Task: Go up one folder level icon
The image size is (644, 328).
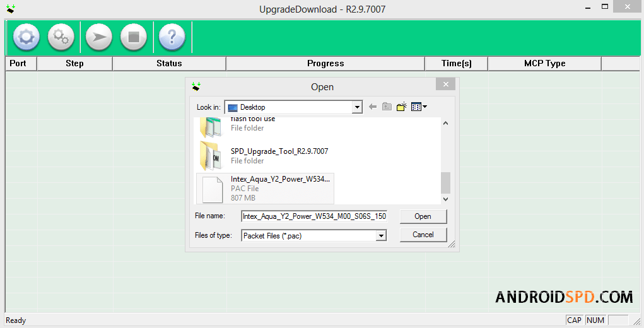Action: point(387,107)
